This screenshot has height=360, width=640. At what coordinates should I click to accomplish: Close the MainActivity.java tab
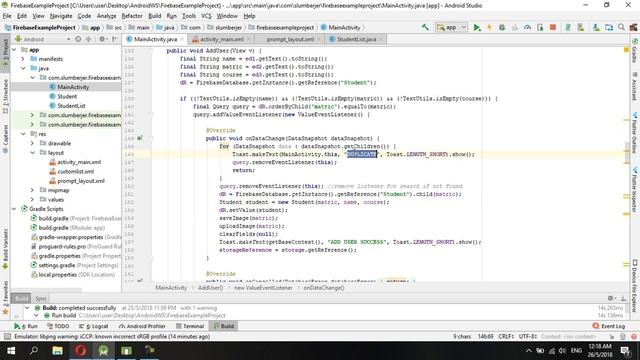click(x=182, y=39)
